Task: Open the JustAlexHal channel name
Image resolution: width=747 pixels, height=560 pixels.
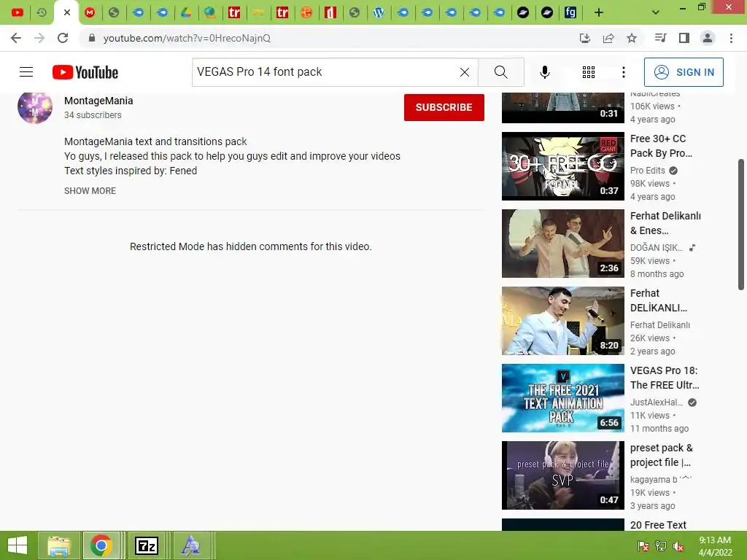Action: point(657,402)
